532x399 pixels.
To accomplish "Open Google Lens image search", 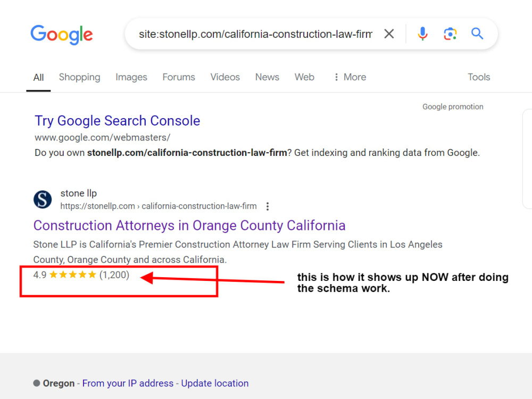I will point(450,34).
